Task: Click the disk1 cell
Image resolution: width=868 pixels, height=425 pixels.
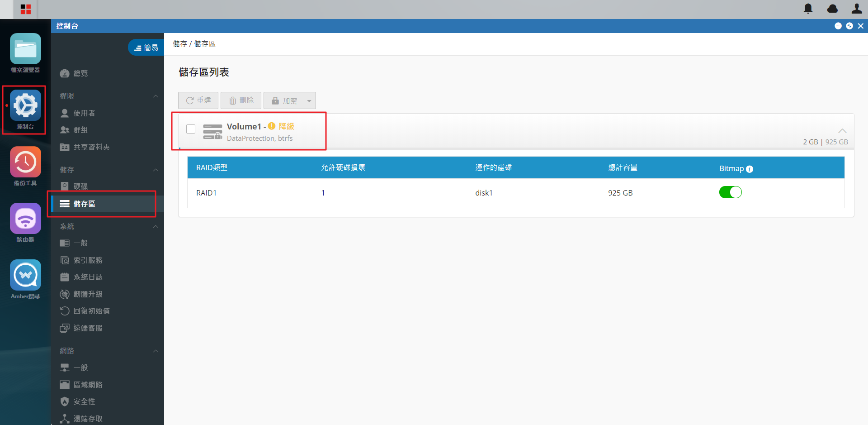Action: (x=484, y=193)
